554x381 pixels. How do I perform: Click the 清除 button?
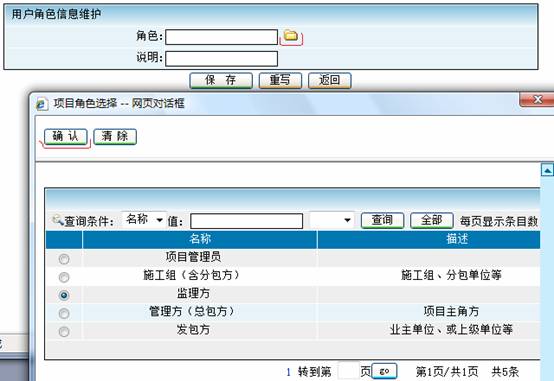115,136
